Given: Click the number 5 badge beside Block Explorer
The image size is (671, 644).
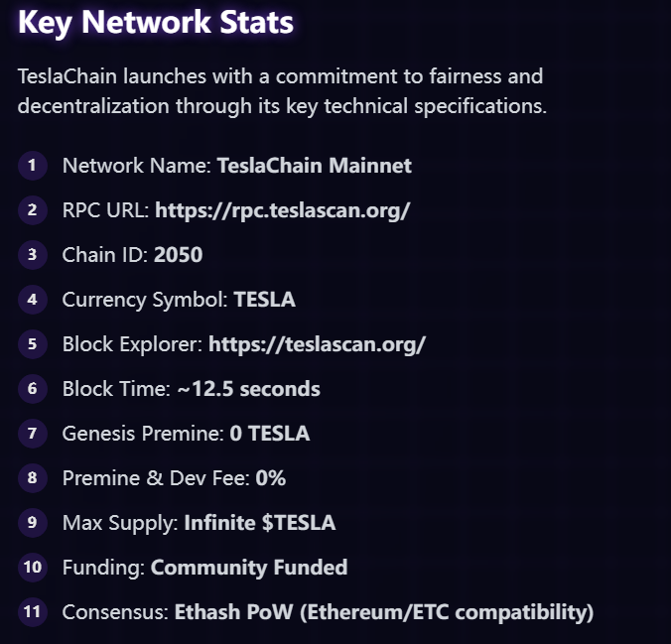Looking at the screenshot, I should pos(32,343).
